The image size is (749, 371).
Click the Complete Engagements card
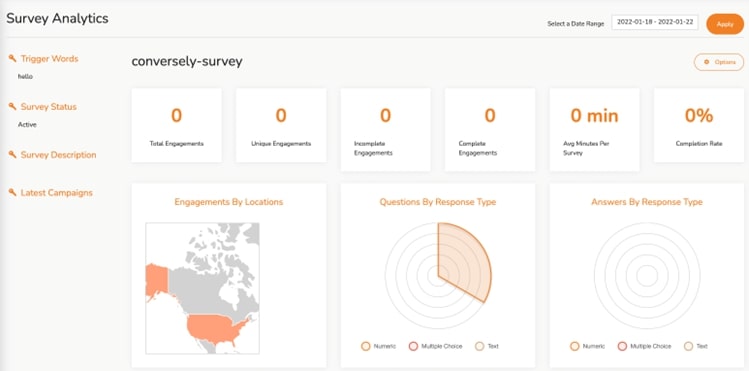[490, 129]
